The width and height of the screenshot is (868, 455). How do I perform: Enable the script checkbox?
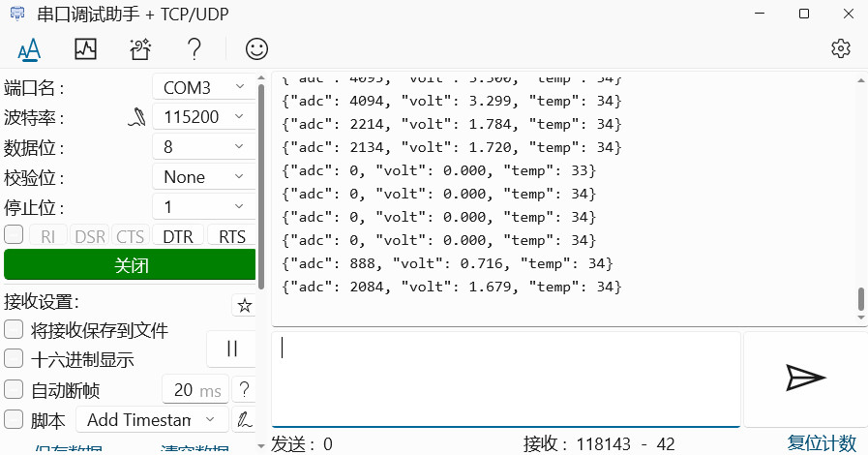(x=14, y=419)
